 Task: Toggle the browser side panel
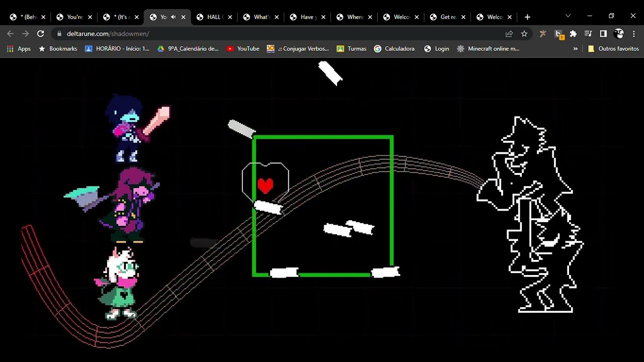pyautogui.click(x=603, y=34)
